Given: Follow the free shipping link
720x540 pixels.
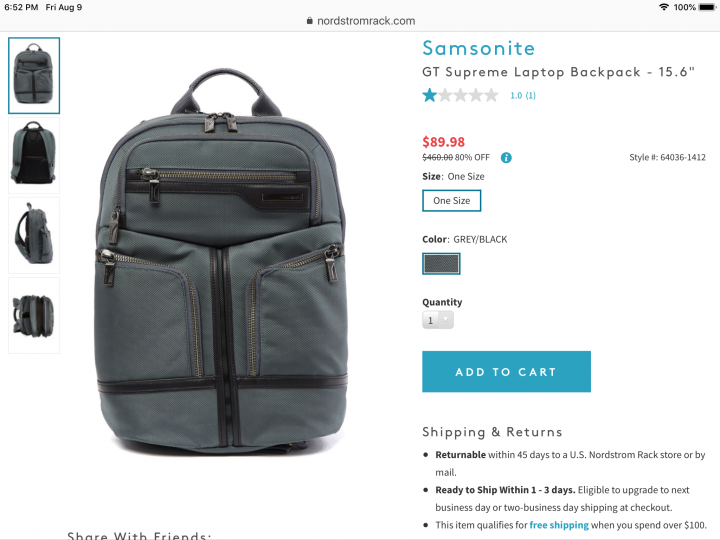Looking at the screenshot, I should (559, 525).
